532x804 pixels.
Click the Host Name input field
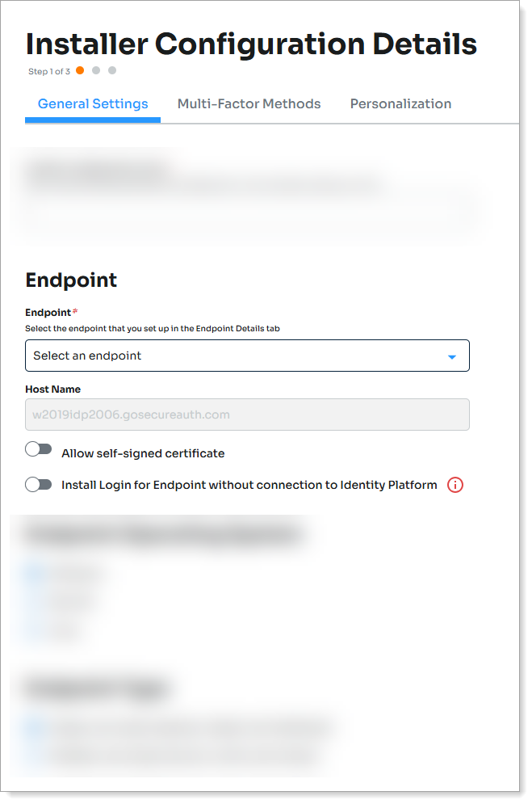[247, 415]
